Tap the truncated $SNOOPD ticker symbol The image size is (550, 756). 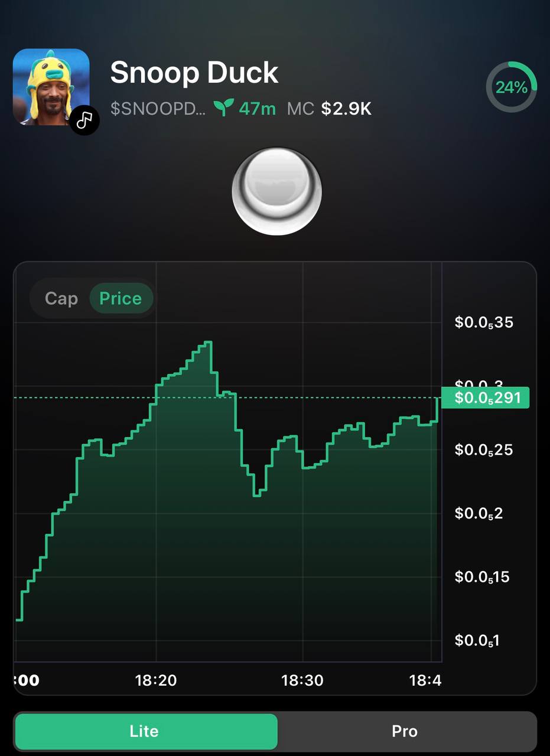pyautogui.click(x=158, y=109)
